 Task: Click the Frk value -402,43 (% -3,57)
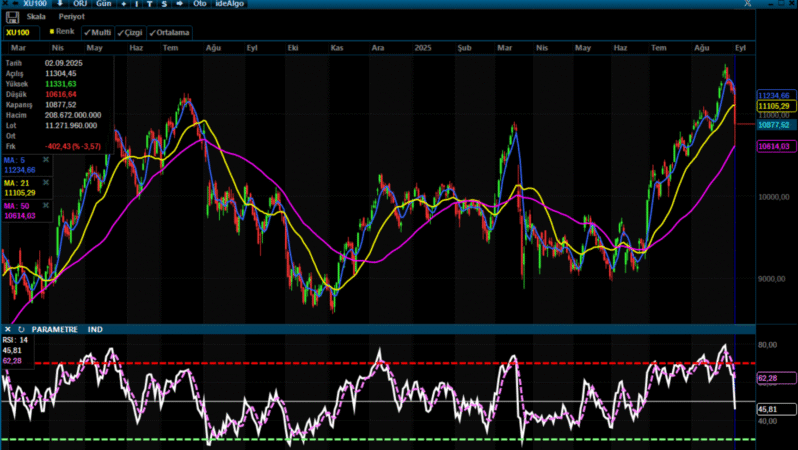73,146
